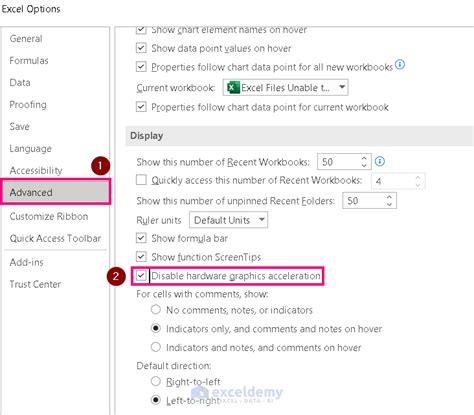Toggle Properties follow chart data point for current workbook
This screenshot has height=415, width=474.
141,107
